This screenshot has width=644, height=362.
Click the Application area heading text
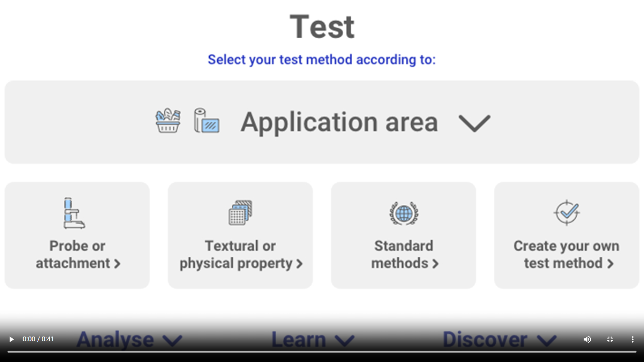[x=339, y=122]
